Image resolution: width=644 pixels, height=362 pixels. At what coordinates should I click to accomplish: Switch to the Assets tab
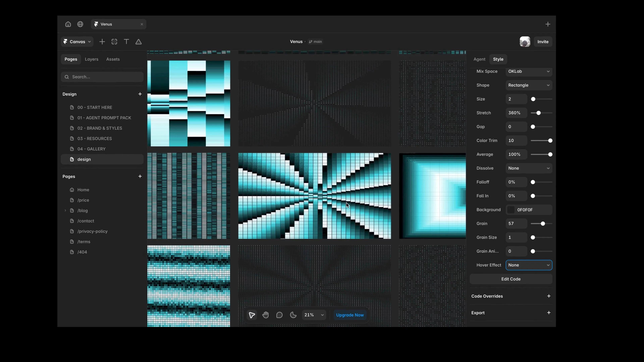coord(113,59)
